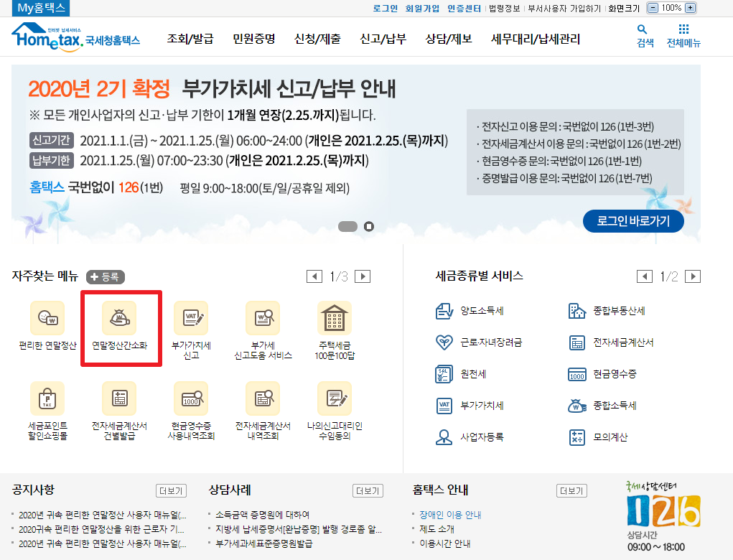Viewport: 733px width, 560px height.
Task: Open the 주택세금 100문100답 icon
Action: click(335, 318)
